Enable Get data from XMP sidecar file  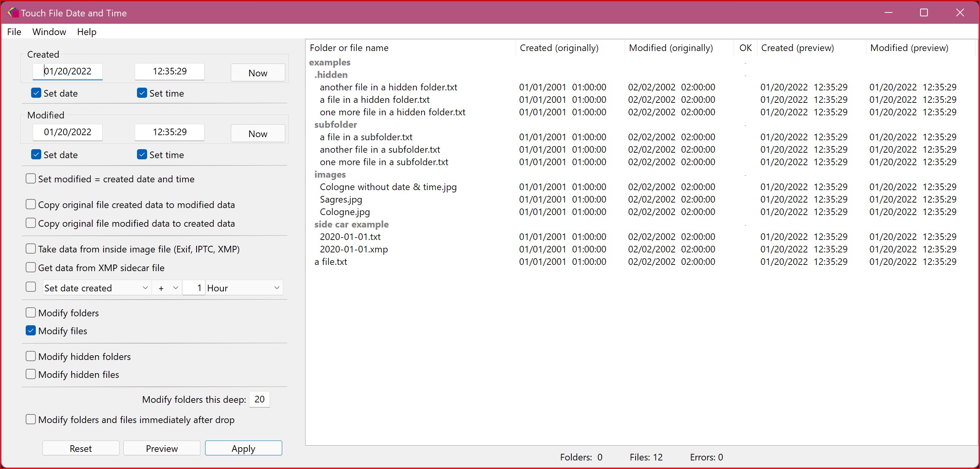point(31,268)
